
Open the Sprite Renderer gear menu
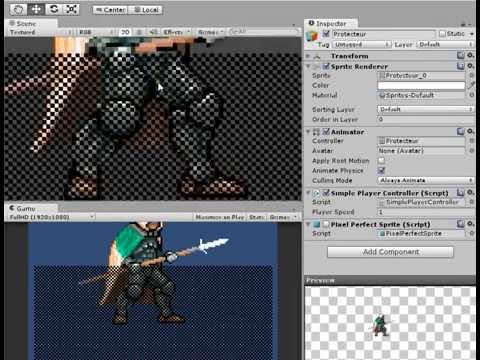pyautogui.click(x=470, y=66)
